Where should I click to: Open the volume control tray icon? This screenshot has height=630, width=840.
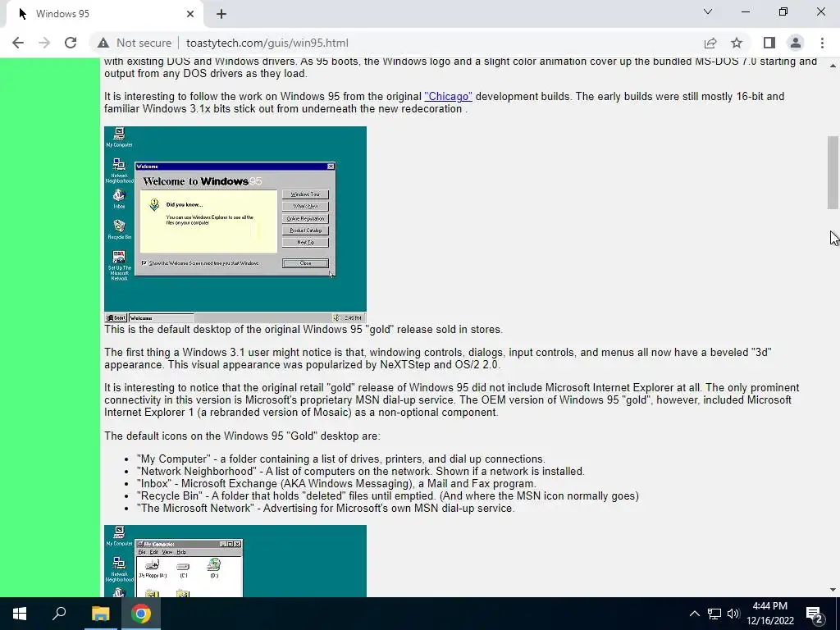733,614
